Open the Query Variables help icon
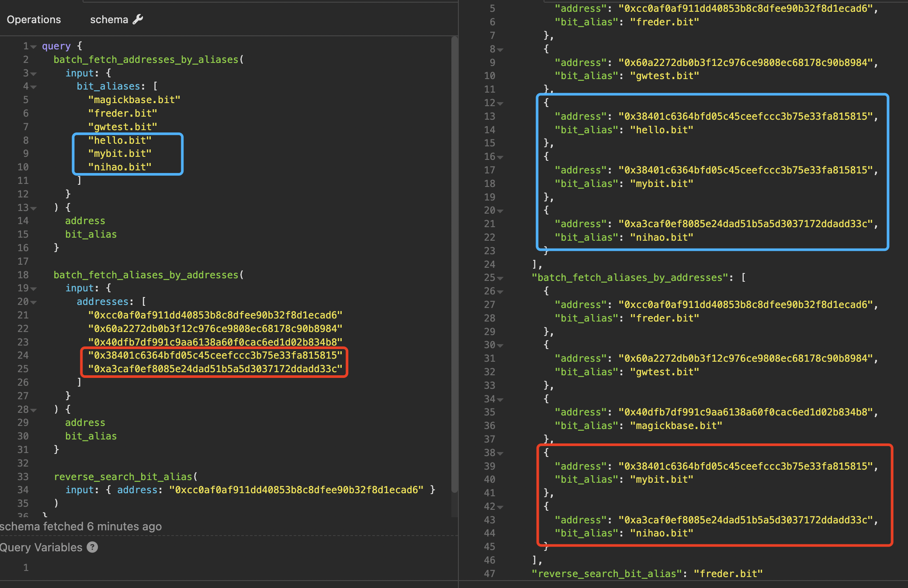This screenshot has width=908, height=588. click(92, 547)
